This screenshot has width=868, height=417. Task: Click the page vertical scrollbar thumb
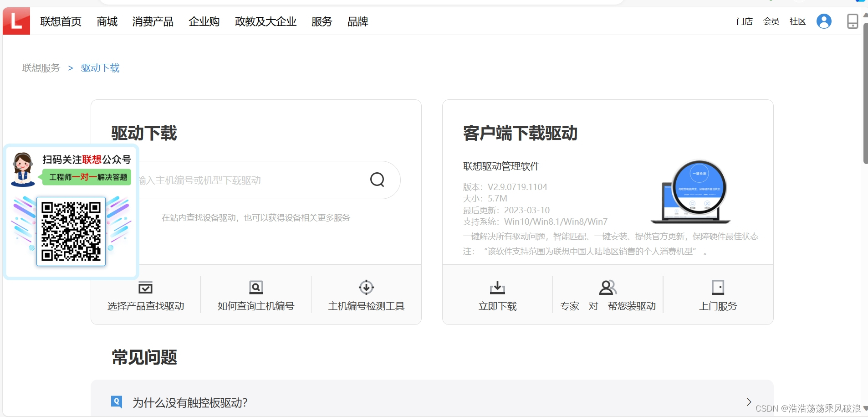pyautogui.click(x=865, y=93)
